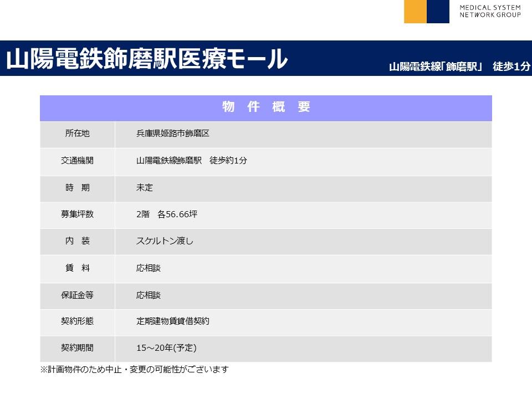Click the footnote ※計画物件のため中止・変更の可能性がございます
Viewport: 532px width, 399px height.
tap(134, 369)
